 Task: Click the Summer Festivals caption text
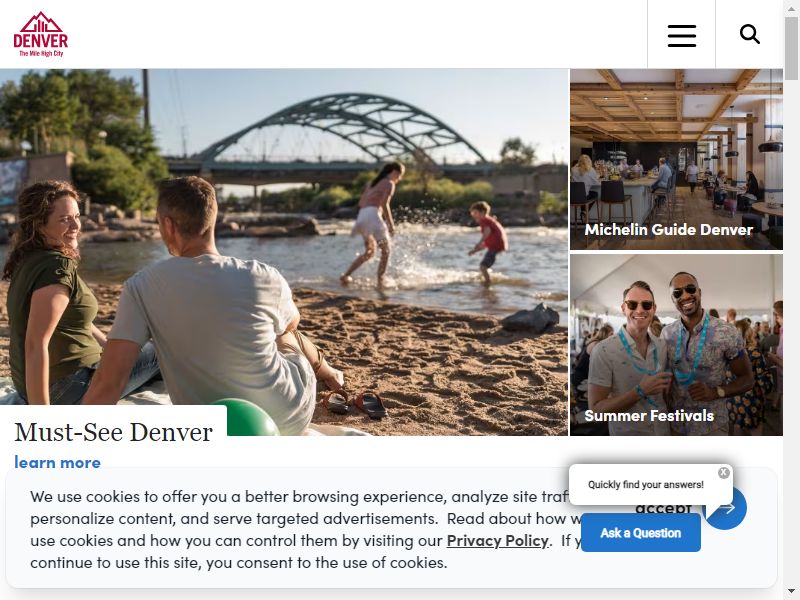(649, 416)
